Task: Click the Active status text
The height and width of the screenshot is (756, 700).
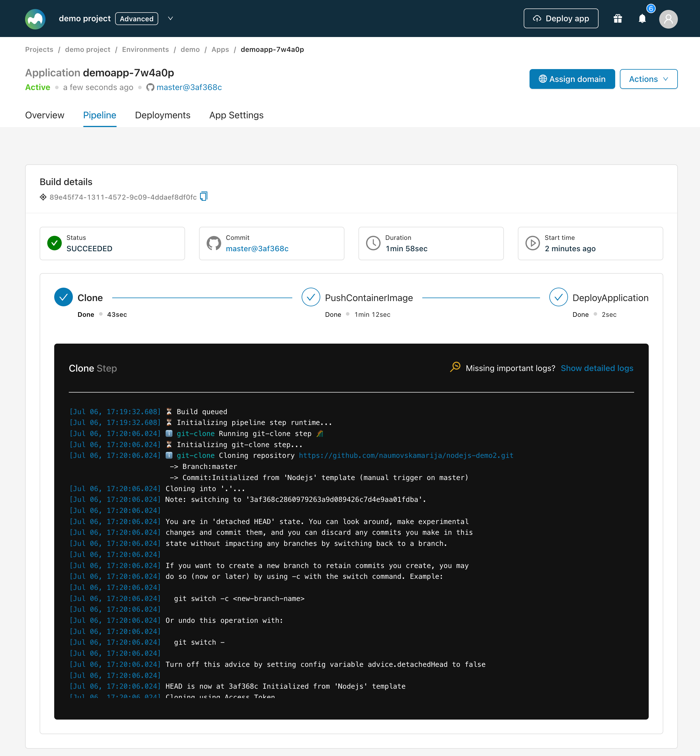Action: (38, 87)
